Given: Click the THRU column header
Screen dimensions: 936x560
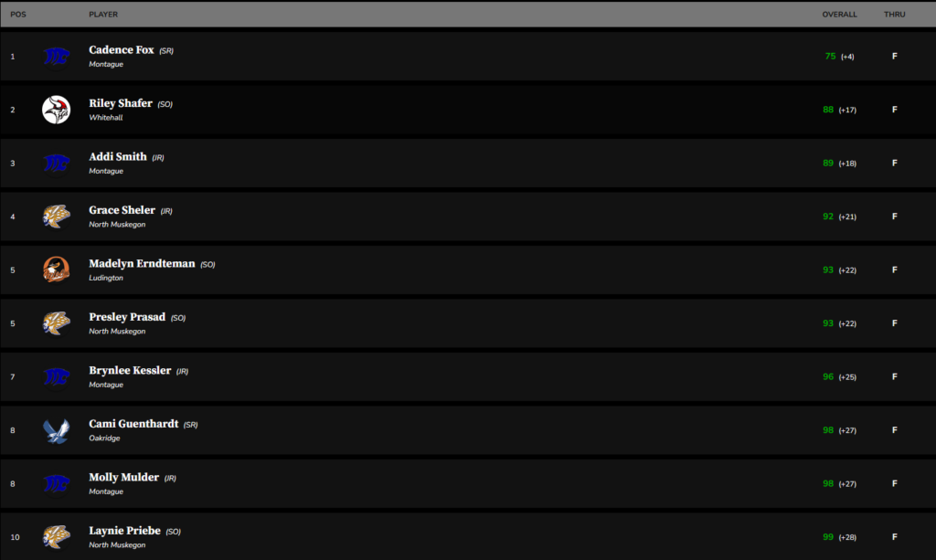Looking at the screenshot, I should [x=894, y=15].
